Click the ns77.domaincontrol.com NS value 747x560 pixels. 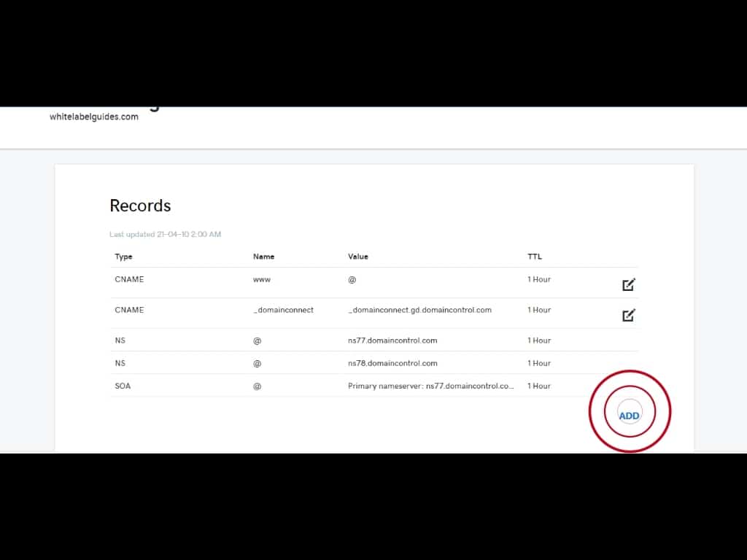click(392, 341)
